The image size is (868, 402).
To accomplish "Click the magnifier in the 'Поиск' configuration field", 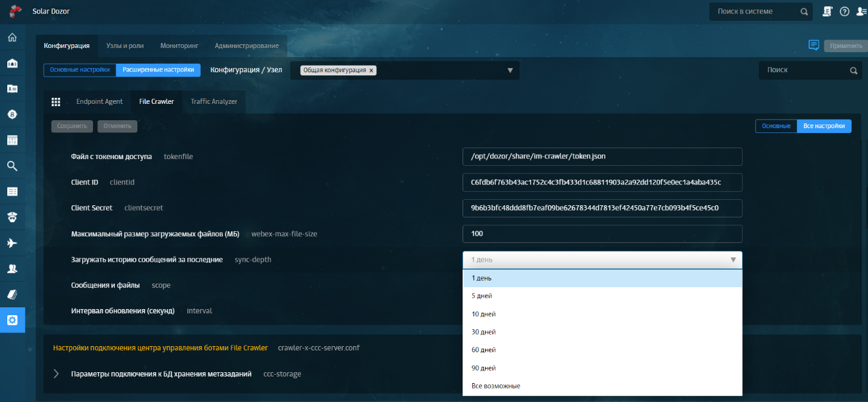I will pos(853,70).
